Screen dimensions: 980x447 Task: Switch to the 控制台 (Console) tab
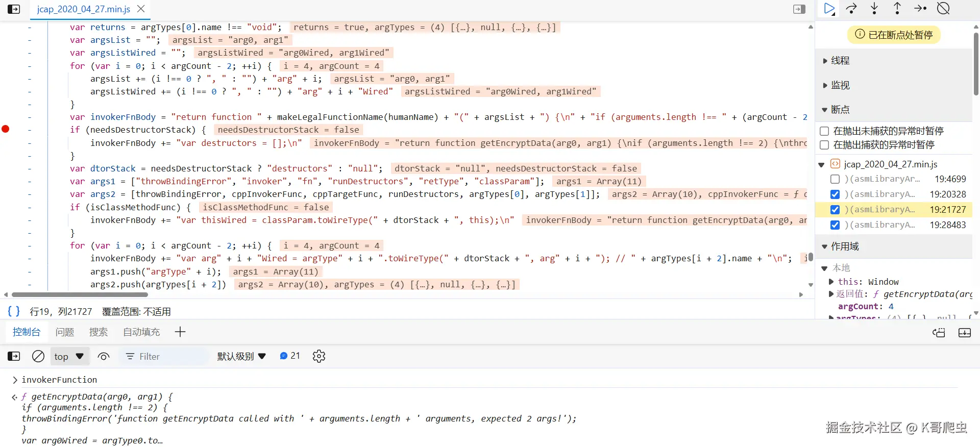[27, 332]
